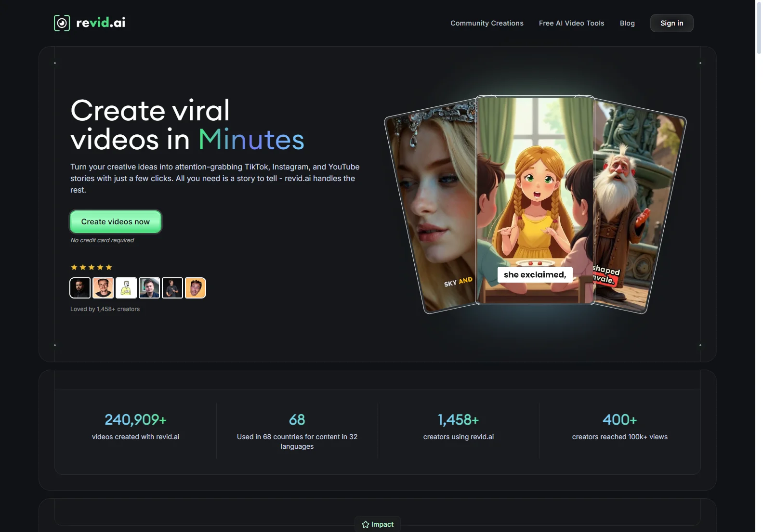Click the 'she exclaimed,' subtitle caption
Image resolution: width=763 pixels, height=532 pixels.
pyautogui.click(x=535, y=274)
